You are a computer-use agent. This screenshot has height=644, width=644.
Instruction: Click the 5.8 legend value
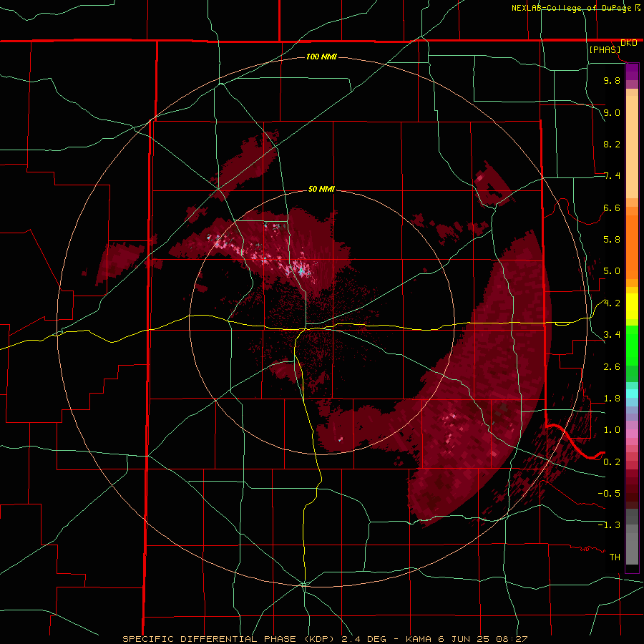point(612,240)
